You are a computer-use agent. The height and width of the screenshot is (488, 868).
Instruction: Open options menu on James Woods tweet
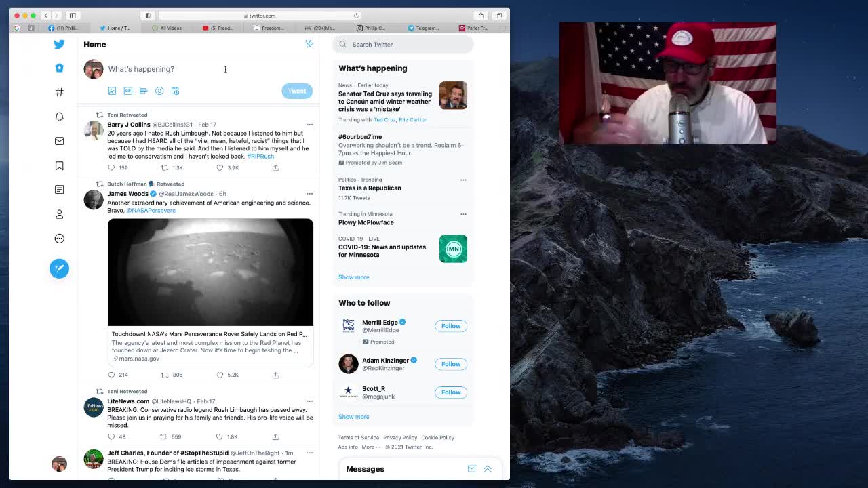(309, 194)
